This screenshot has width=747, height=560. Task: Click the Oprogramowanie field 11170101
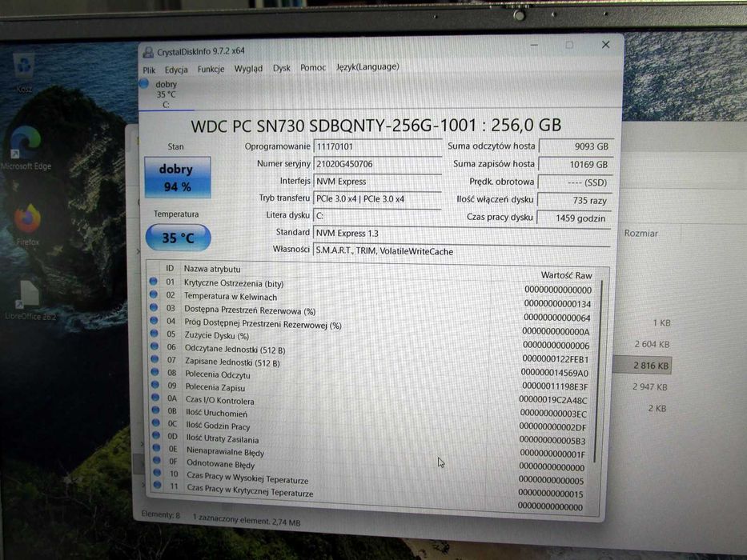377,146
